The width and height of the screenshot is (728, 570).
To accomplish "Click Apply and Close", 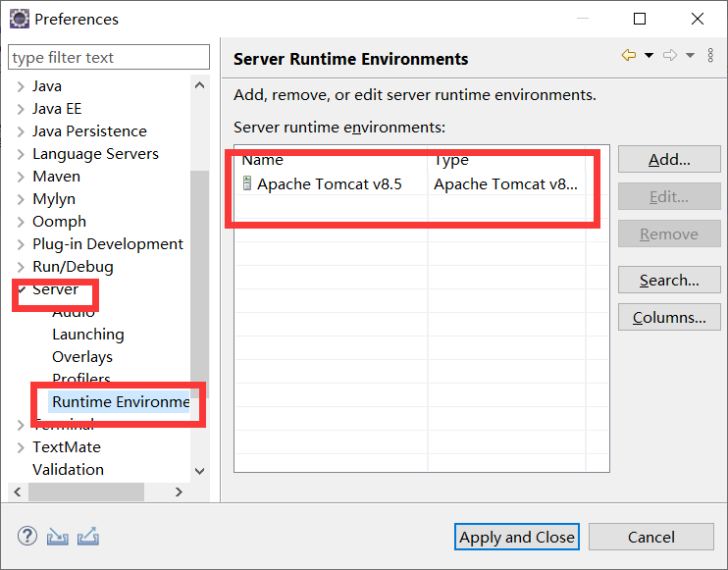I will [517, 537].
